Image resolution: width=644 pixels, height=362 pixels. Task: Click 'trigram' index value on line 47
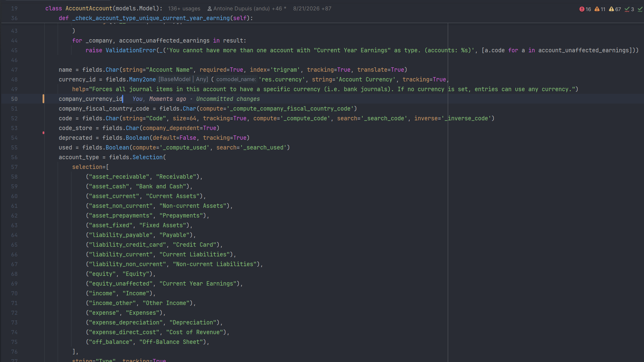285,70
